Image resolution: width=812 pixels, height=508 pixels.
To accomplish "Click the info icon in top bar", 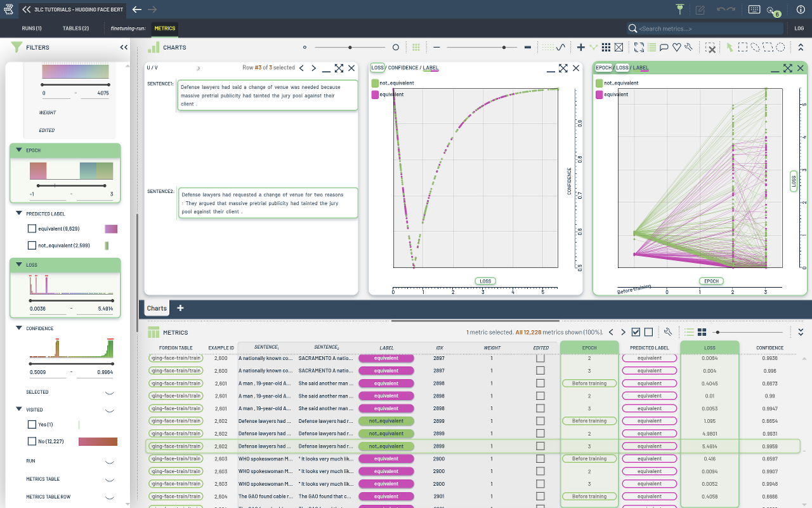I will click(800, 10).
